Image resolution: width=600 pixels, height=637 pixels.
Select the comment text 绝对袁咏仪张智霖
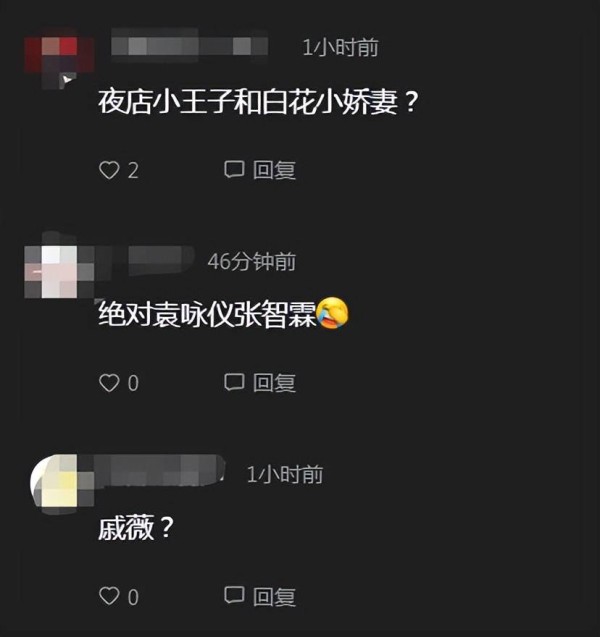(x=207, y=314)
